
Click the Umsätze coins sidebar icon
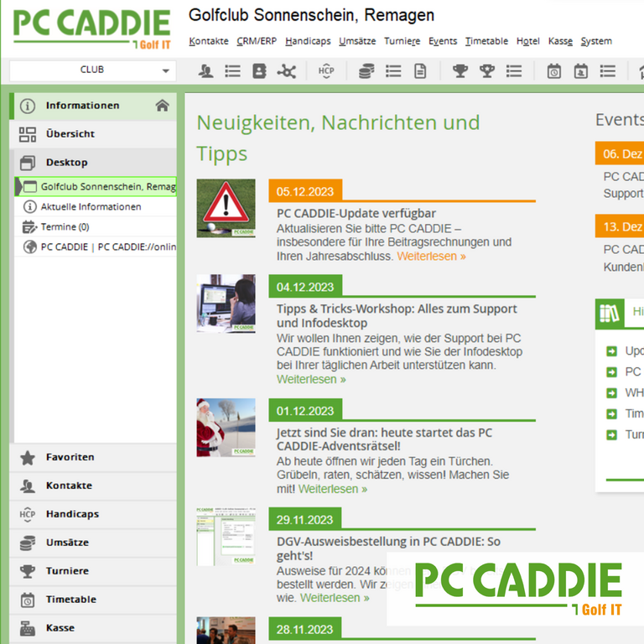pyautogui.click(x=28, y=543)
